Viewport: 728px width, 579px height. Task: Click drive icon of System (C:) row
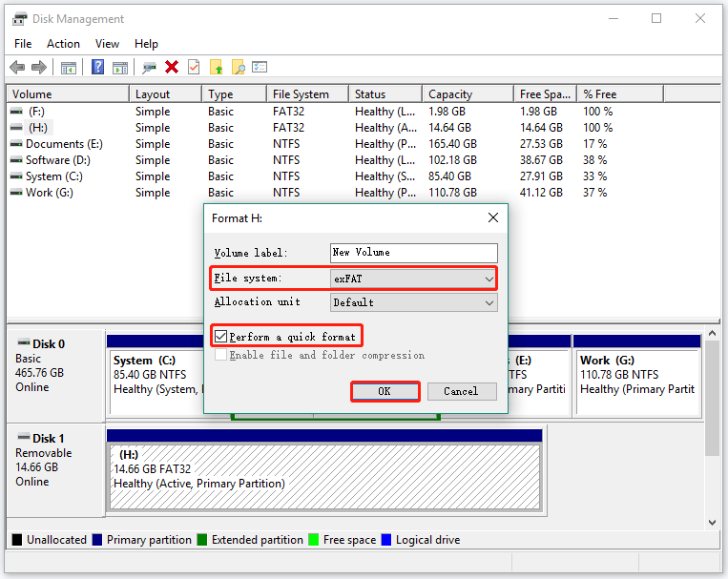(x=16, y=176)
